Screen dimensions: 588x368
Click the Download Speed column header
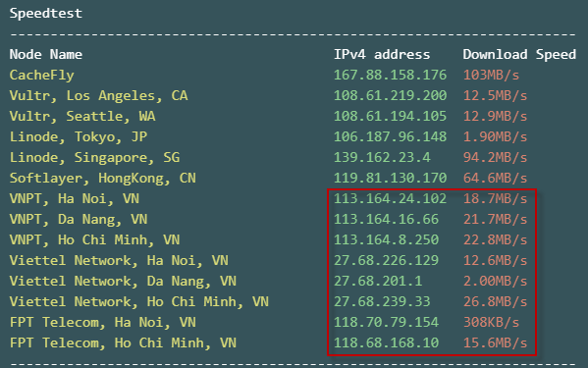[x=519, y=54]
